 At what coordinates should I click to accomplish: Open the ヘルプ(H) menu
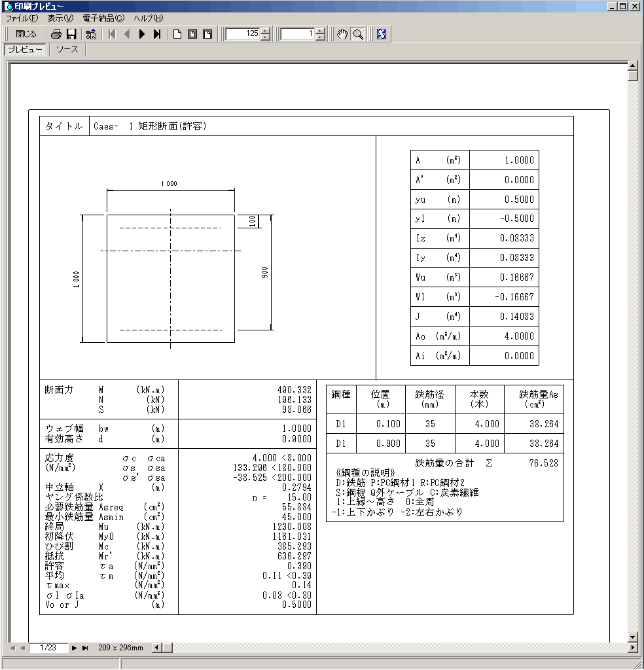click(x=149, y=18)
